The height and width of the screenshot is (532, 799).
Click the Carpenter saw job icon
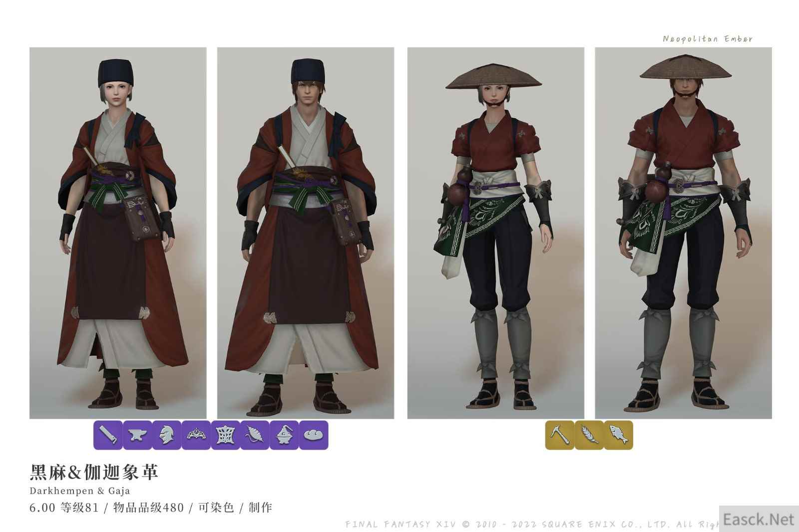point(108,435)
